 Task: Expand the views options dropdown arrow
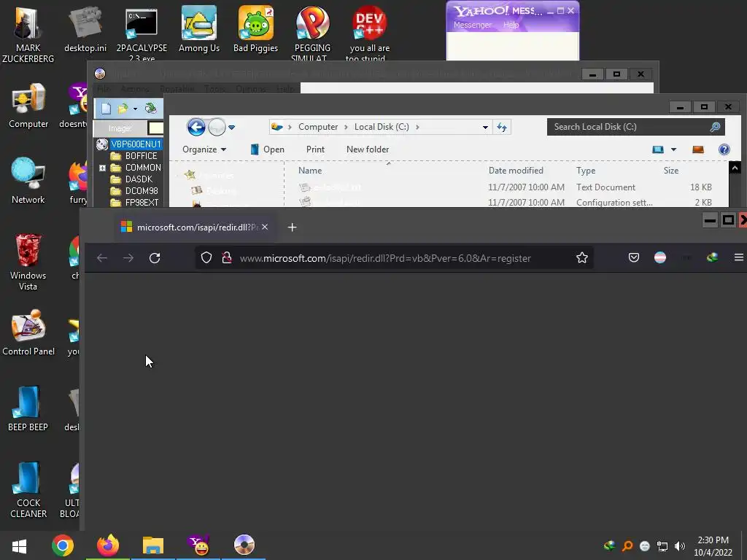pyautogui.click(x=673, y=149)
